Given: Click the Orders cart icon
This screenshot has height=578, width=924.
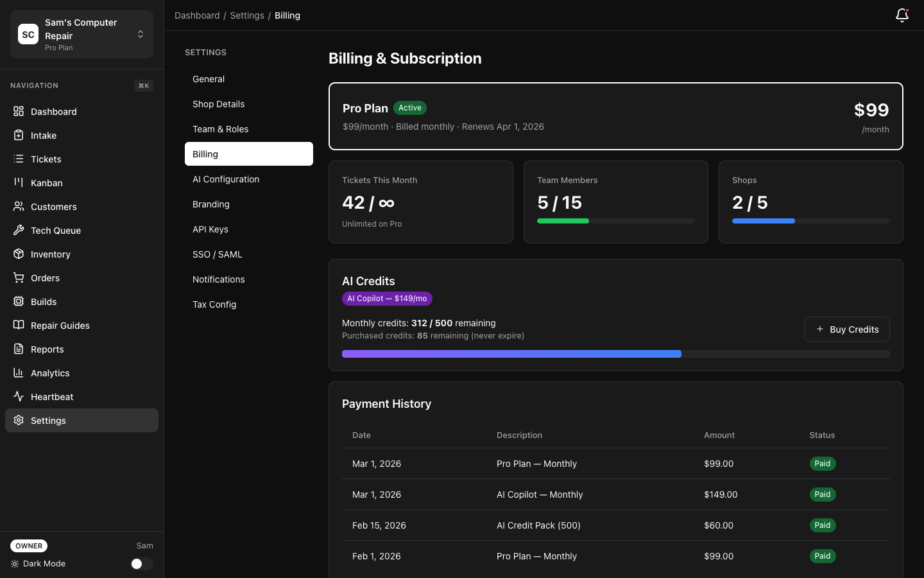Looking at the screenshot, I should [19, 278].
